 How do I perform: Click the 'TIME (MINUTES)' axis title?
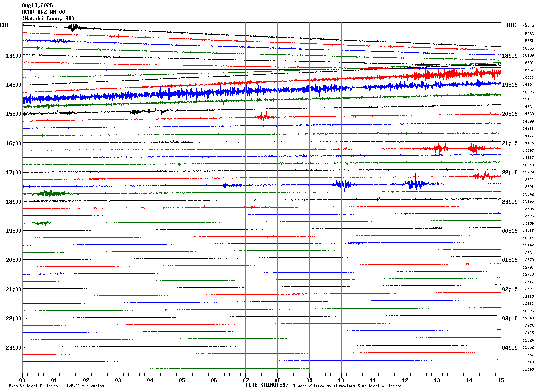point(267,385)
